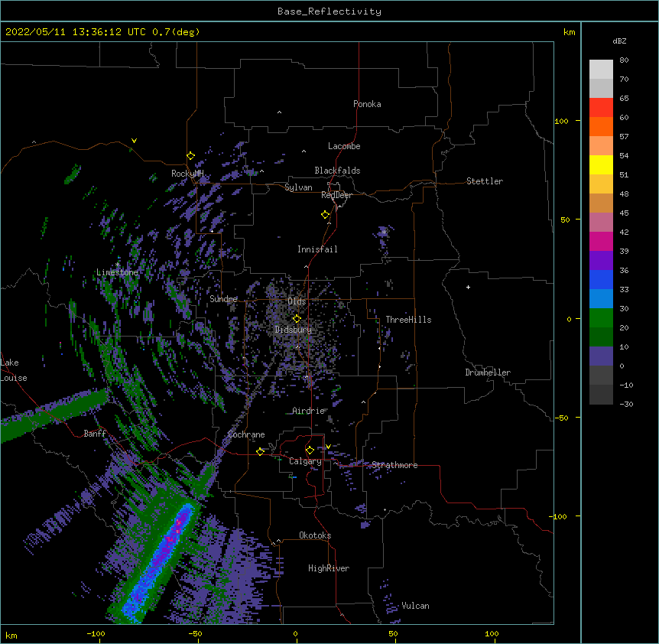Click the Didsbury city label
The height and width of the screenshot is (644, 659).
coord(294,330)
